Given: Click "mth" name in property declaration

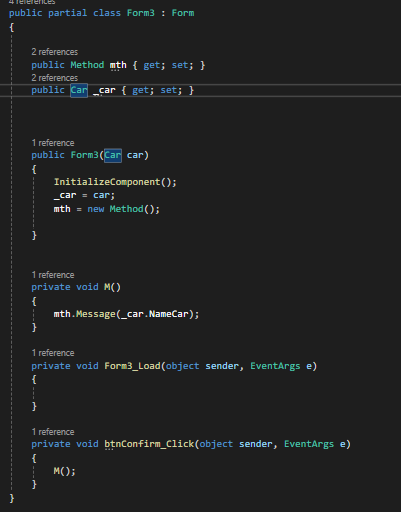Looking at the screenshot, I should pos(118,65).
